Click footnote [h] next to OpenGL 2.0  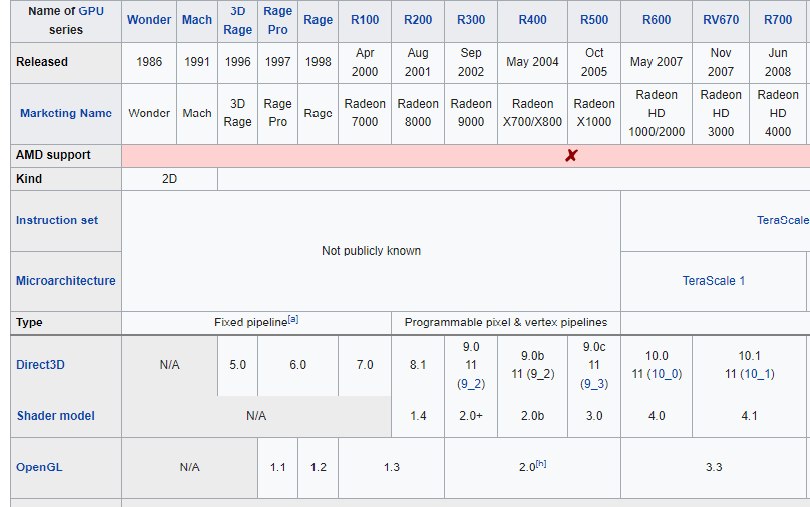pos(540,464)
